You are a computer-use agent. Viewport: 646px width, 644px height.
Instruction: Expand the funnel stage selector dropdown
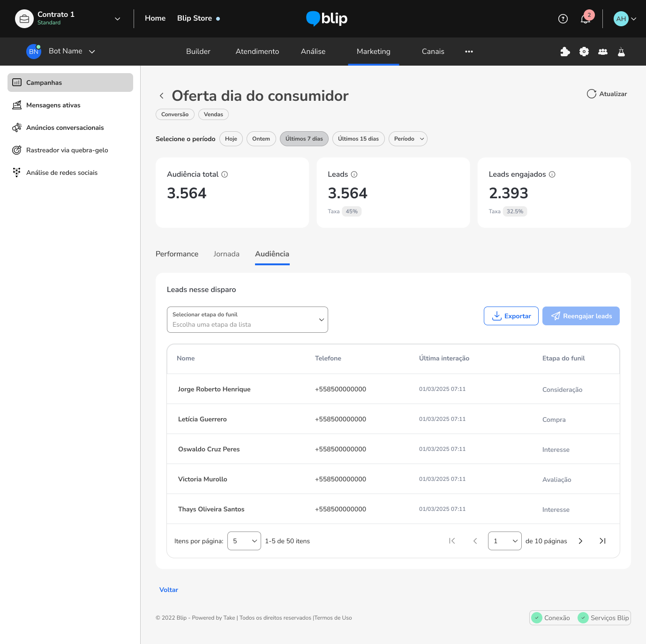(x=248, y=320)
